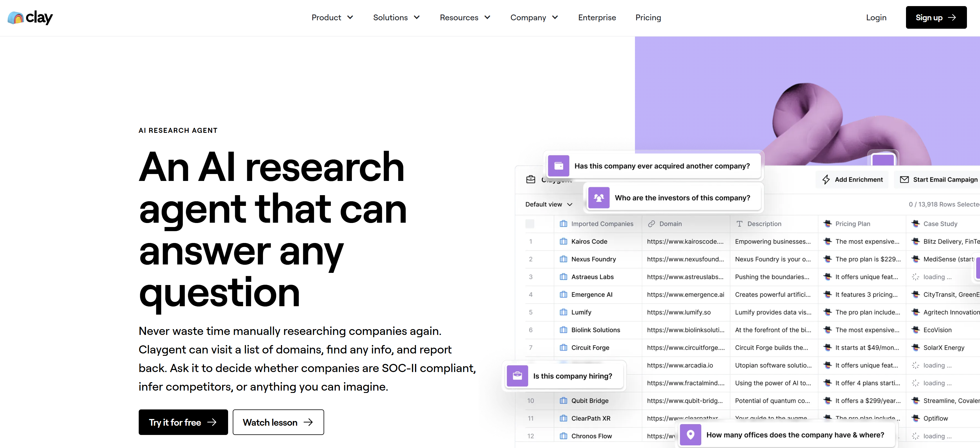
Task: Open the Resources menu
Action: (465, 17)
